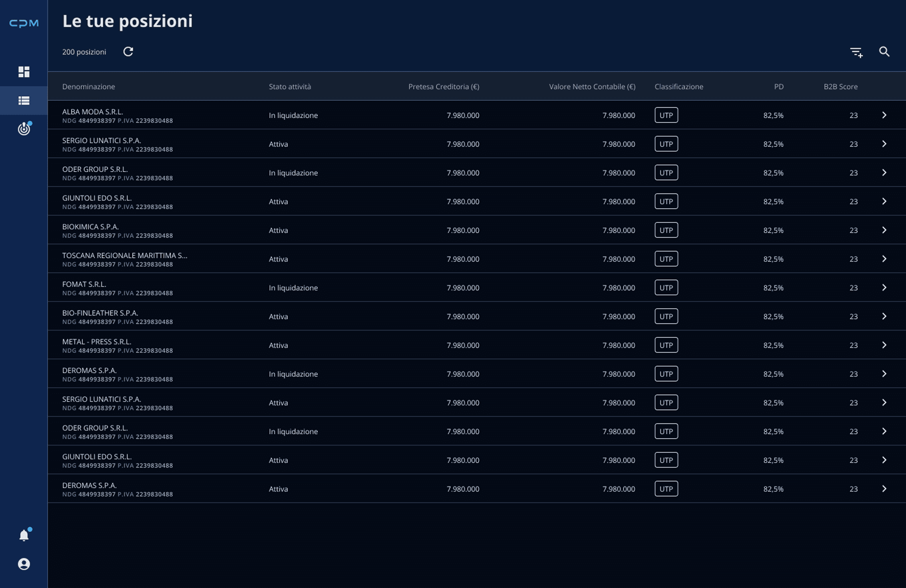Viewport: 906px width, 588px height.
Task: Click the CPM logo
Action: coord(24,23)
